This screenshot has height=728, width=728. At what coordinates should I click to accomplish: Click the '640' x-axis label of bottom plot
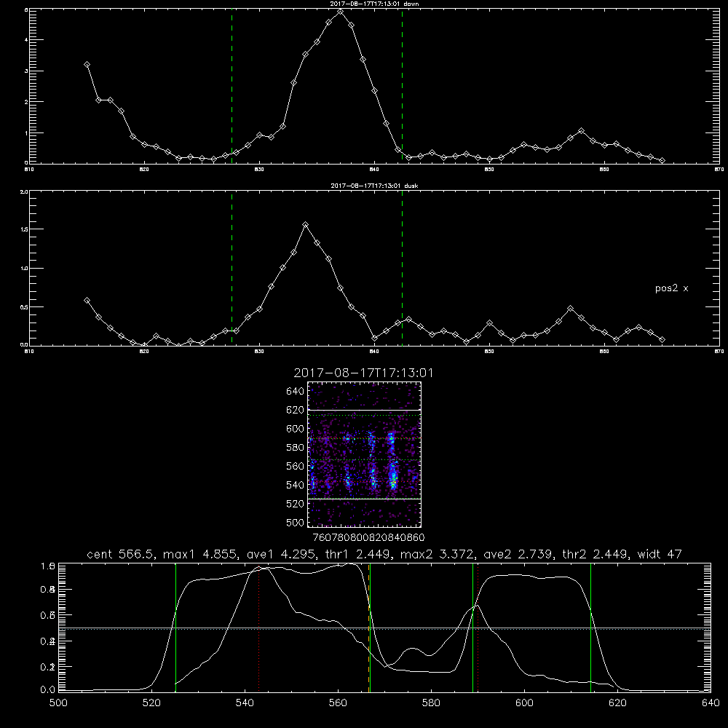(x=711, y=703)
